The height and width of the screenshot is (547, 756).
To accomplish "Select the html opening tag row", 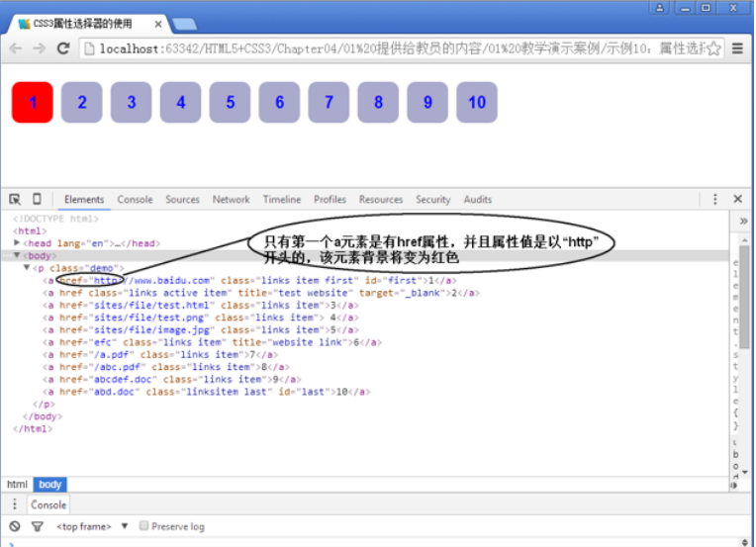I will click(x=30, y=230).
